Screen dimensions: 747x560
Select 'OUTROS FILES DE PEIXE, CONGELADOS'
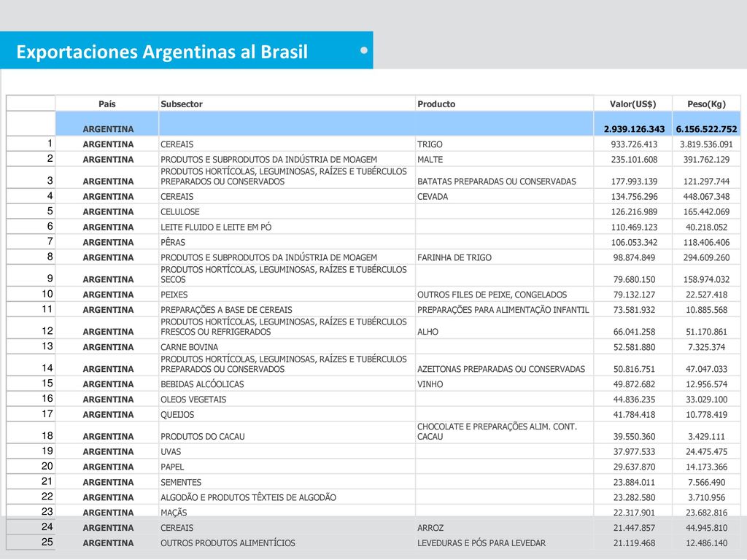point(492,295)
